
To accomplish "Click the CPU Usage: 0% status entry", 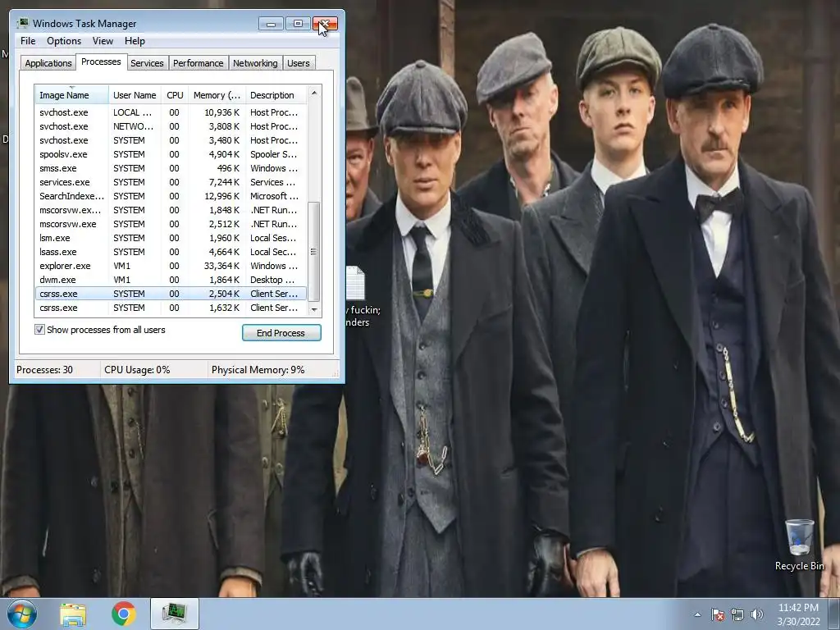I will [137, 370].
